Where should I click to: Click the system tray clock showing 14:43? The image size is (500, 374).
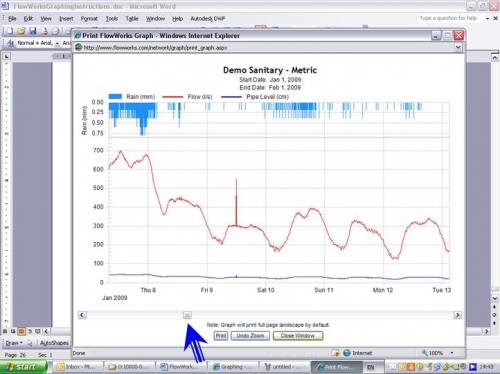[x=486, y=367]
